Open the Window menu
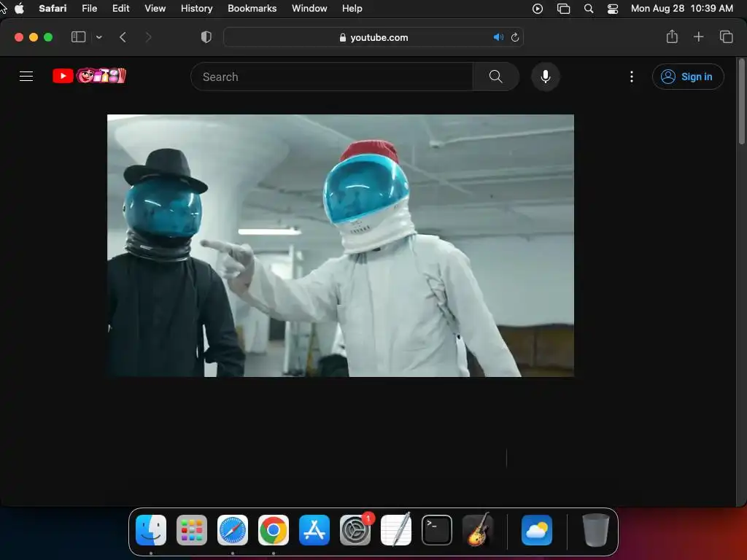This screenshot has width=747, height=560. pos(309,9)
